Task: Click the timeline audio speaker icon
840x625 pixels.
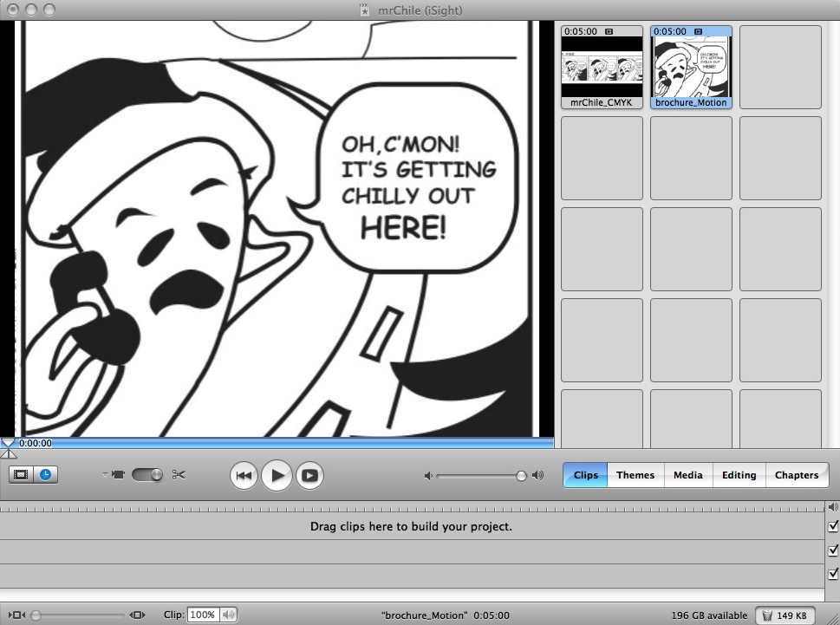Action: (833, 507)
